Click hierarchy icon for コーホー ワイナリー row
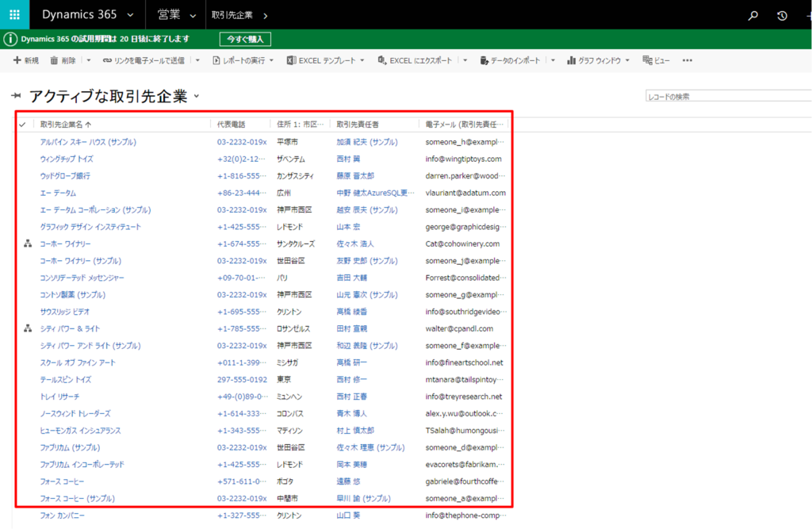 pos(28,243)
